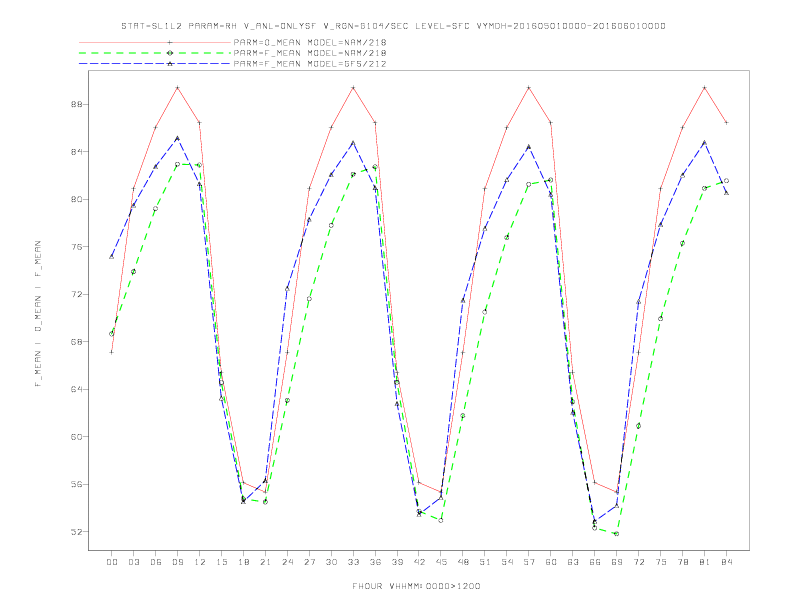Click x-axis tick label 84

click(727, 562)
